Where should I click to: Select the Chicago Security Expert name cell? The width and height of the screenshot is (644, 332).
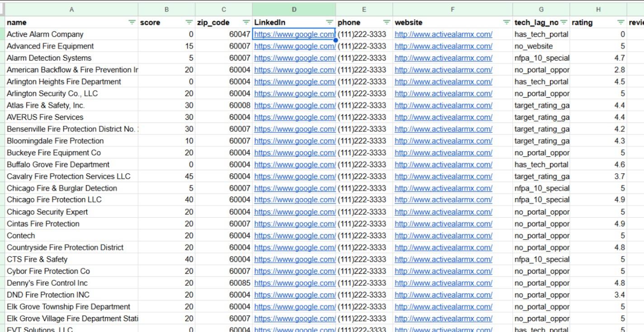47,212
